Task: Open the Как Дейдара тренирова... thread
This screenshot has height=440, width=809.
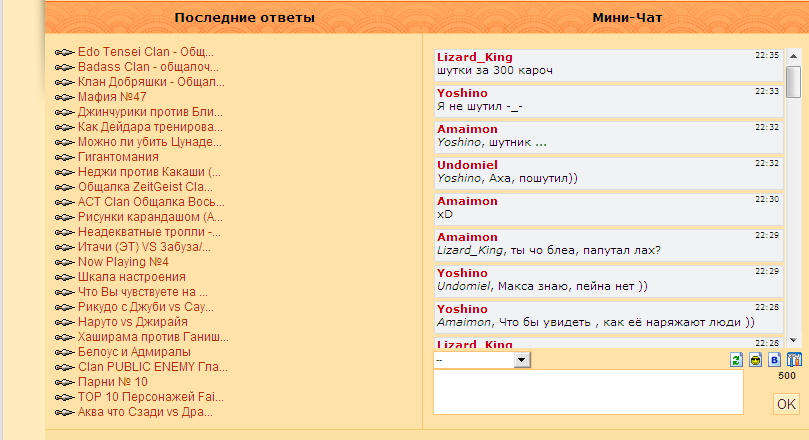Action: click(150, 127)
